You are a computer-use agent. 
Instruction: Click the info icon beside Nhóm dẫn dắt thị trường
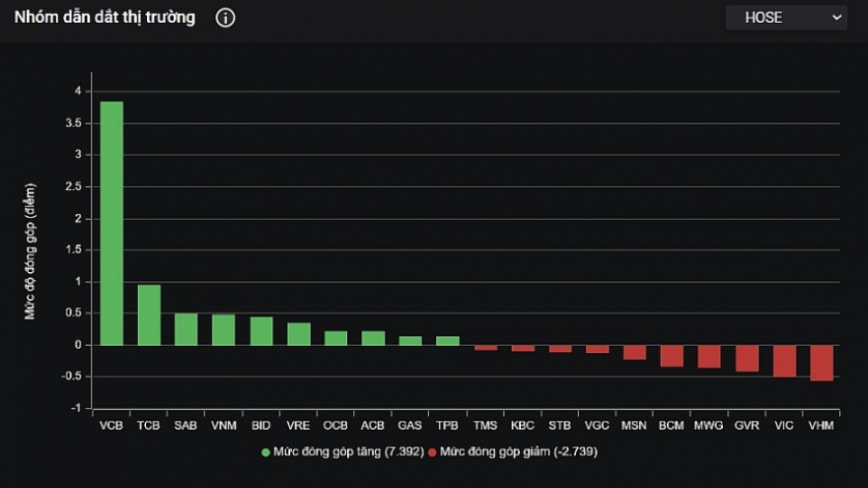coord(225,18)
